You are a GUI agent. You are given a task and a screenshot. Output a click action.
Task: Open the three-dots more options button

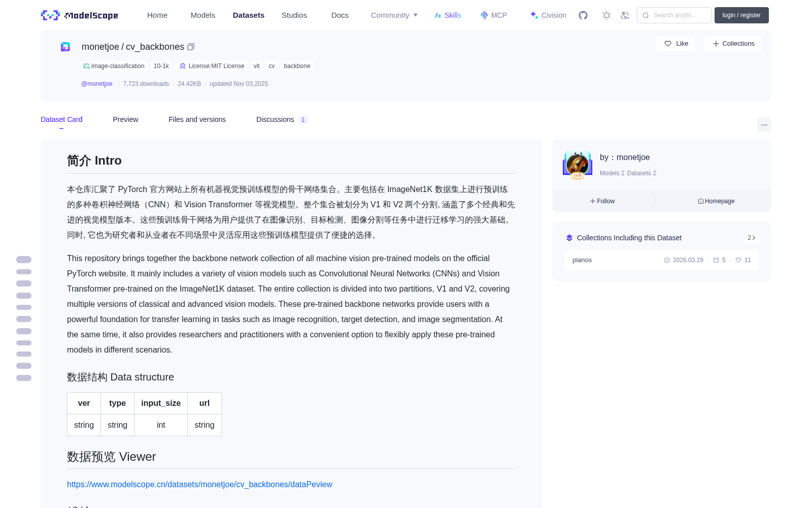[x=764, y=124]
